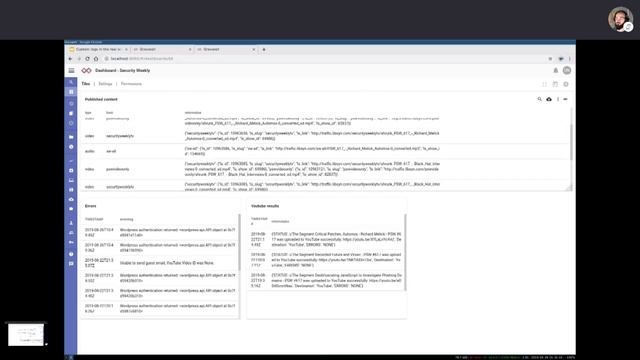Reload the page with the browser refresh button
640x360 pixels.
point(87,59)
